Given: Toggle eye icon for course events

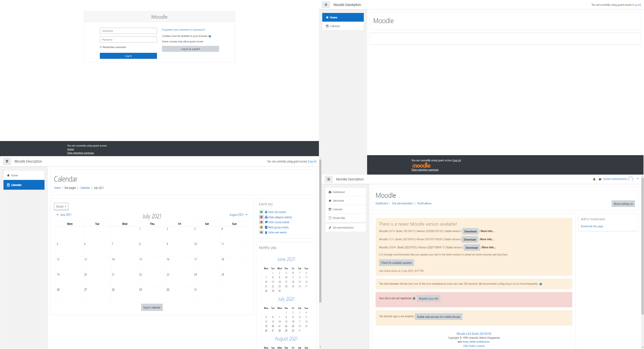Looking at the screenshot, I should (261, 222).
